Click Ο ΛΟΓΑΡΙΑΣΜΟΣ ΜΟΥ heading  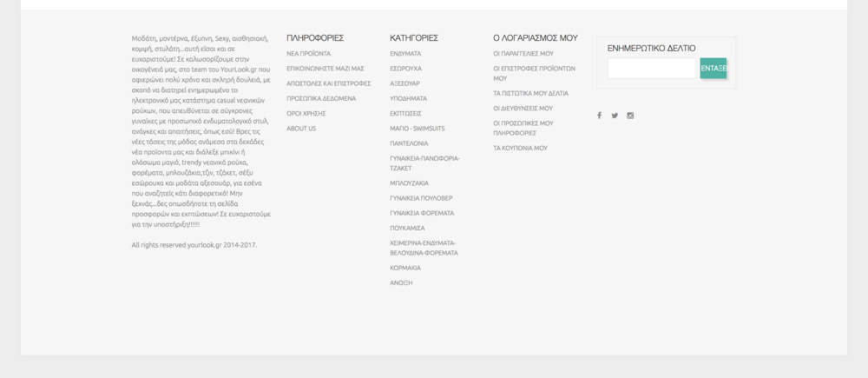click(x=536, y=38)
